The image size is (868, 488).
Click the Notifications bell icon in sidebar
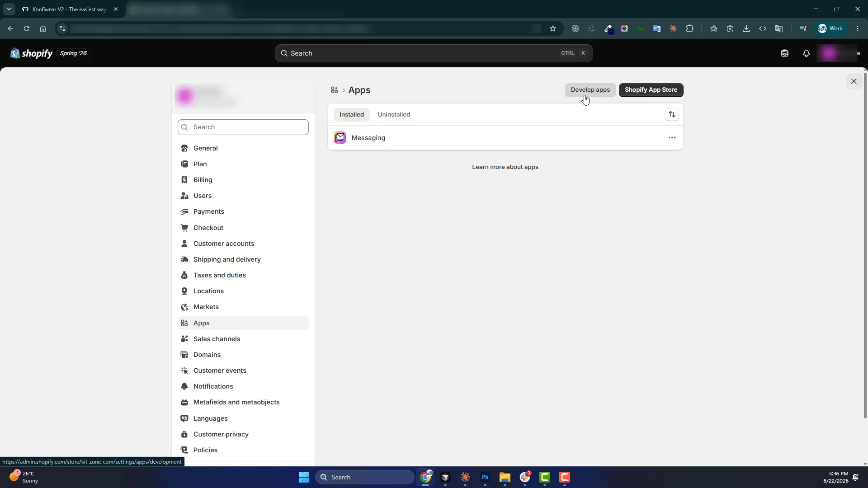pyautogui.click(x=184, y=386)
